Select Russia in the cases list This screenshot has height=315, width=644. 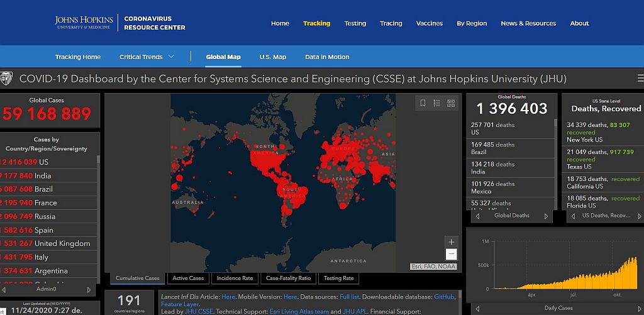(49, 216)
